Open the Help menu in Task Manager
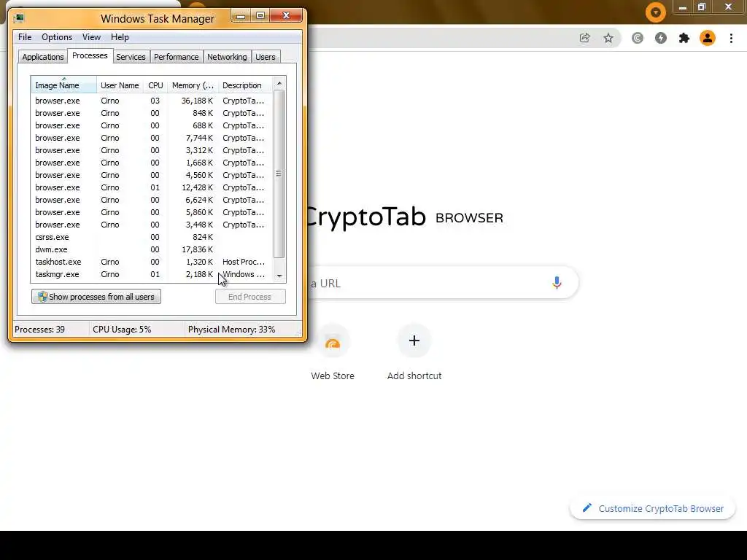 [x=120, y=37]
